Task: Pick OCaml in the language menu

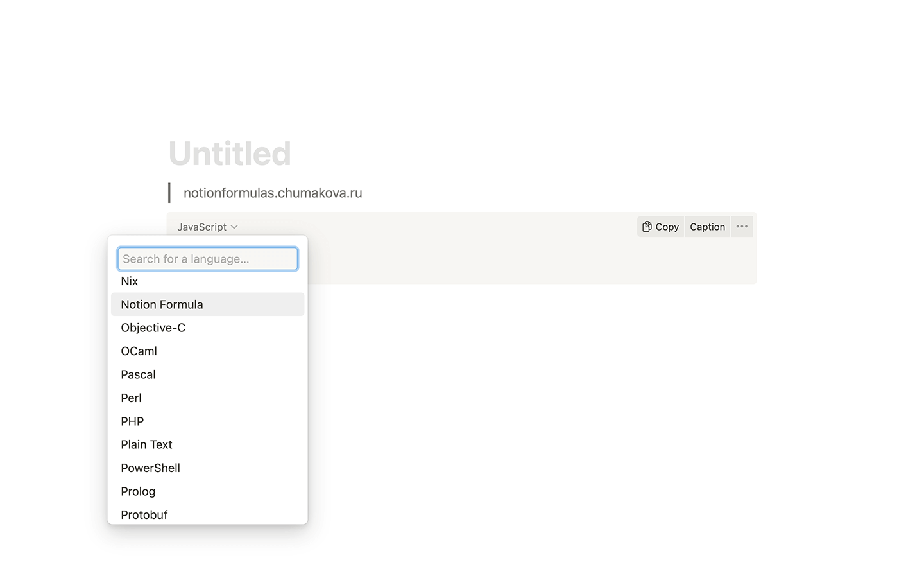Action: coord(207,351)
